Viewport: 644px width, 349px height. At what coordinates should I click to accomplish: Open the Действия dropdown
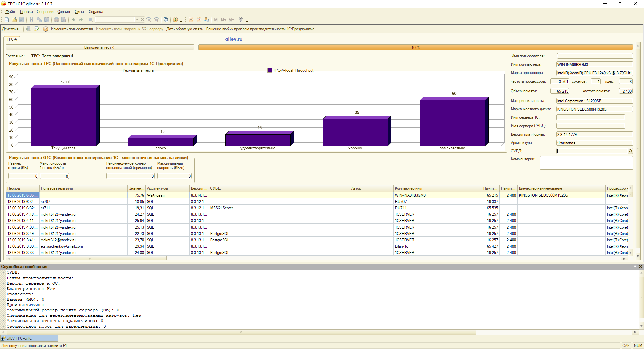point(12,29)
